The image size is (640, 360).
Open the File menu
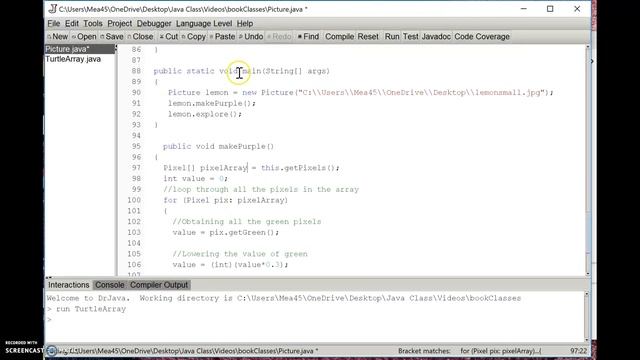(53, 24)
